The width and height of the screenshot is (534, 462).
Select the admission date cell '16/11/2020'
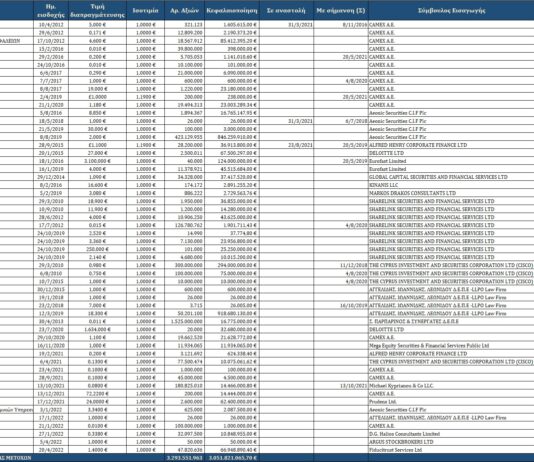click(51, 346)
